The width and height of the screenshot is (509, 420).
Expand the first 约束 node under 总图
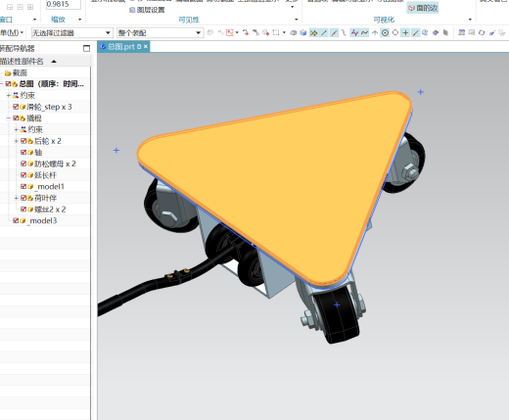tap(9, 95)
